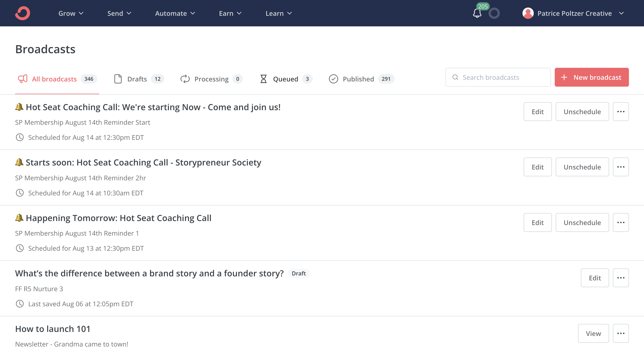The width and height of the screenshot is (644, 355).
Task: Expand the Learn menu
Action: point(279,13)
